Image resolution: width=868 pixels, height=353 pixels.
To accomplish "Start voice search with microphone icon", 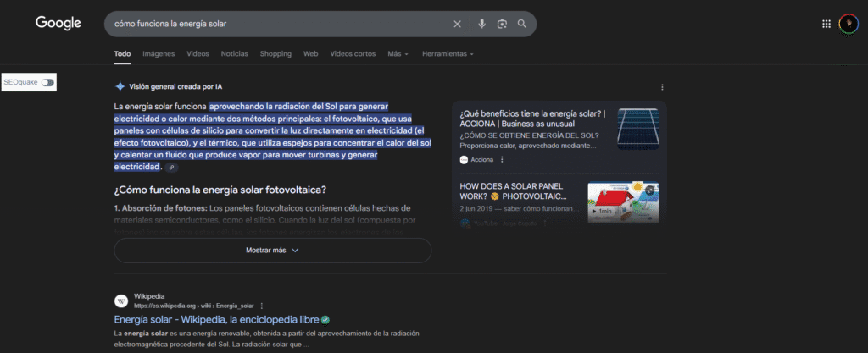I will (481, 24).
